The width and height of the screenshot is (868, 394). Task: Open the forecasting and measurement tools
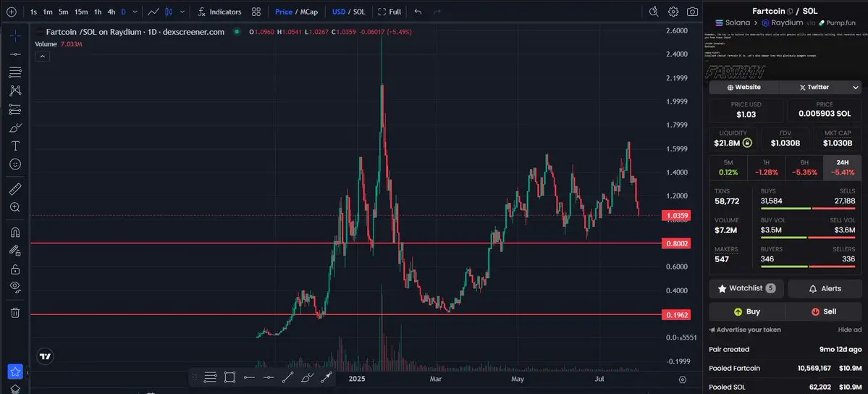tap(15, 109)
